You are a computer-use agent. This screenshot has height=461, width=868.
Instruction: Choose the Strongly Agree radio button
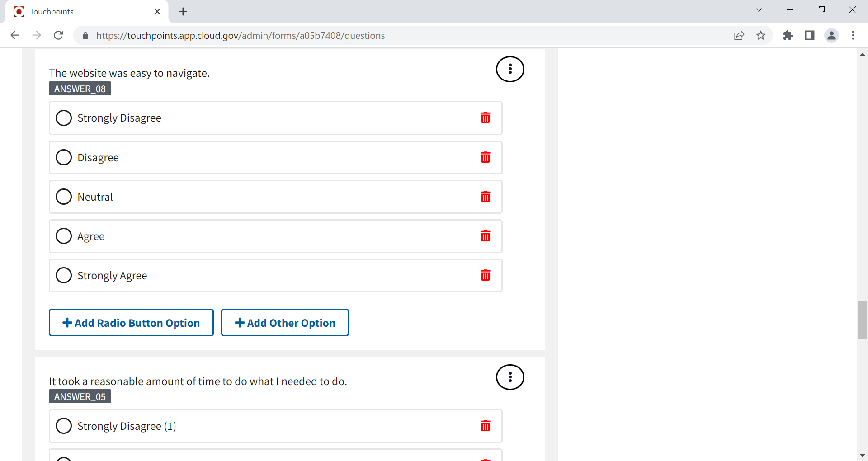[x=64, y=275]
